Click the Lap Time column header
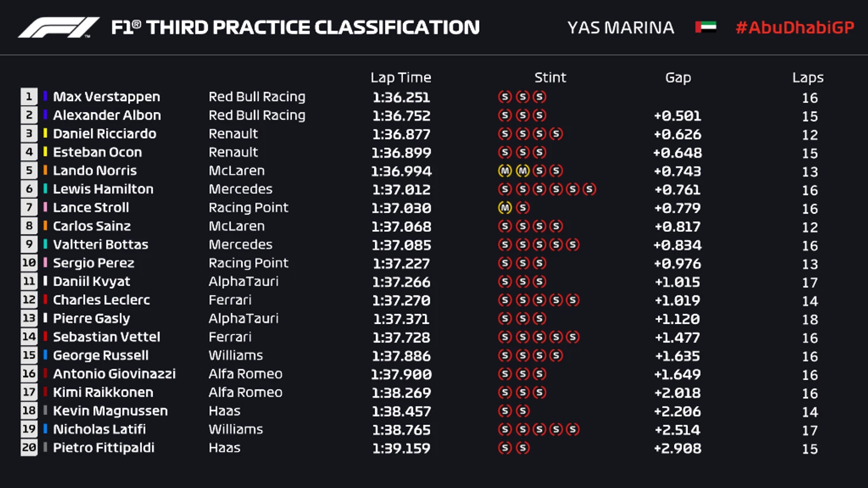This screenshot has width=868, height=488. coord(401,77)
